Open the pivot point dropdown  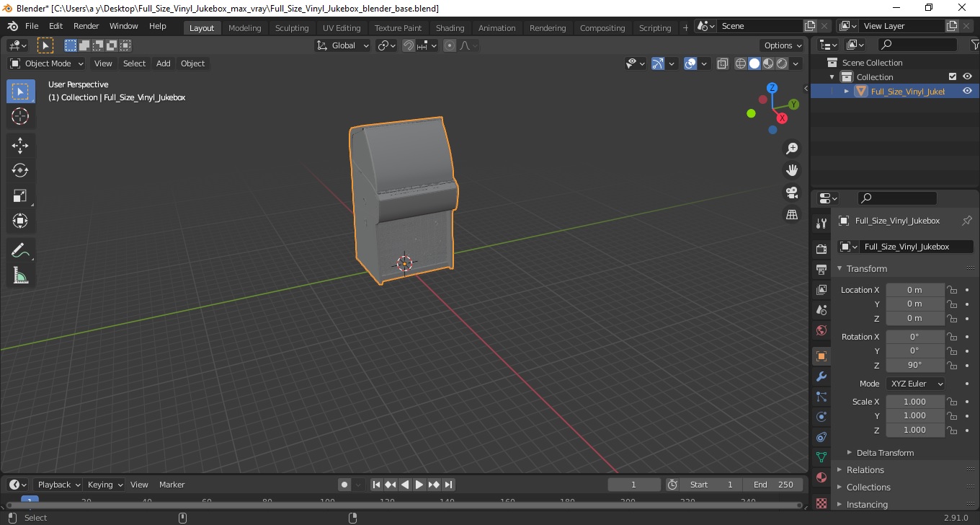[387, 45]
